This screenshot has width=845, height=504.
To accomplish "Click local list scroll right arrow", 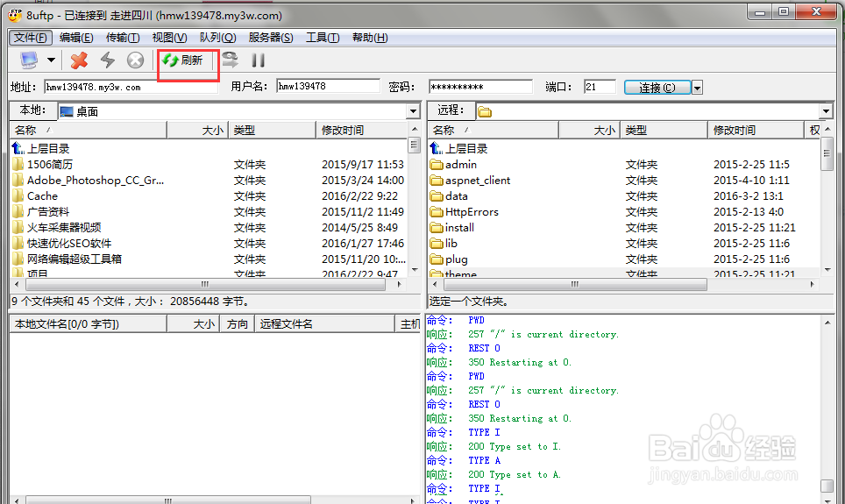I will point(400,284).
